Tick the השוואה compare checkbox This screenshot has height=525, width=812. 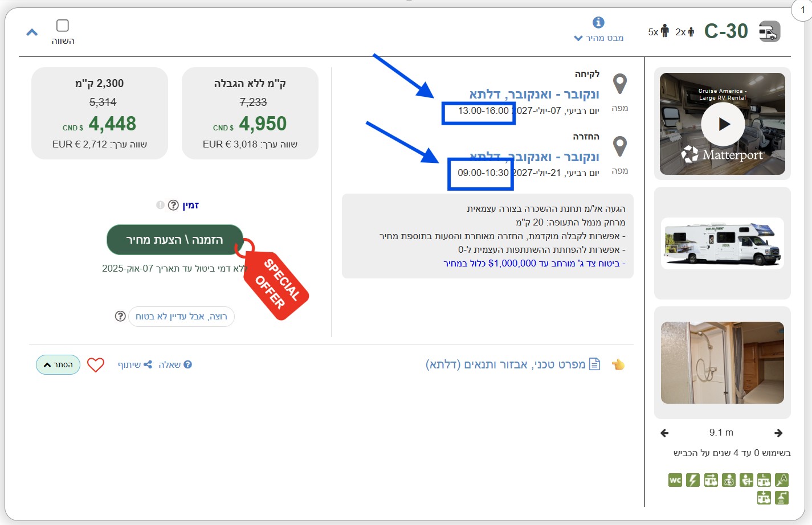pos(63,26)
